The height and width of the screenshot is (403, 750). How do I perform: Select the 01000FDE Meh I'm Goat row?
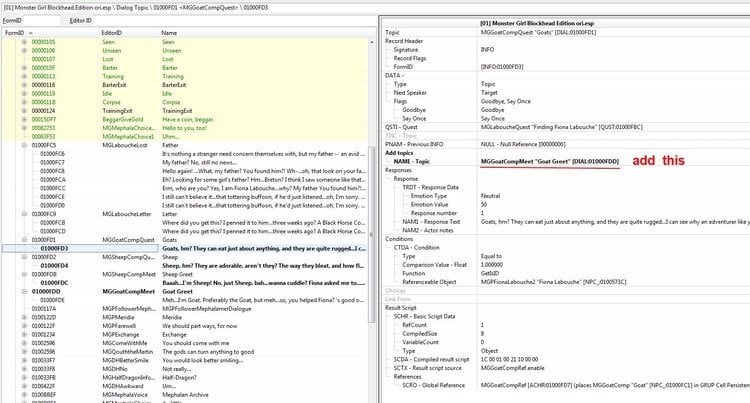click(x=185, y=300)
